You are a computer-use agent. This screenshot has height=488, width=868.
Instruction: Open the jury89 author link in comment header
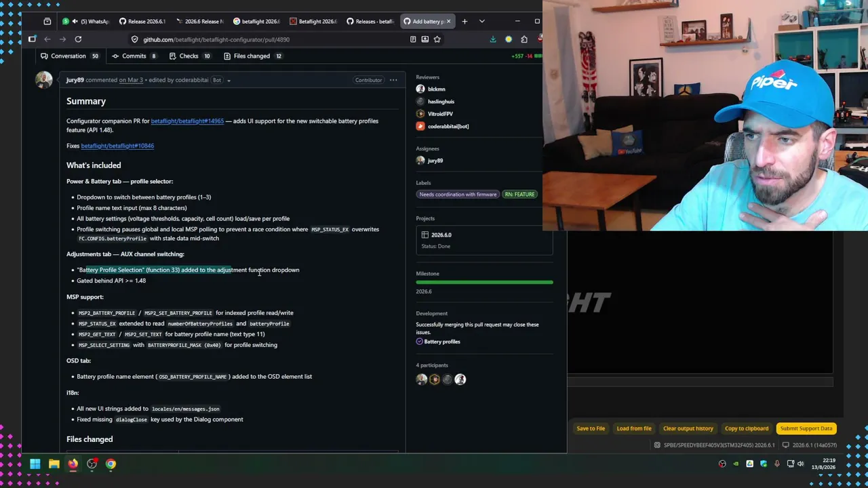75,80
